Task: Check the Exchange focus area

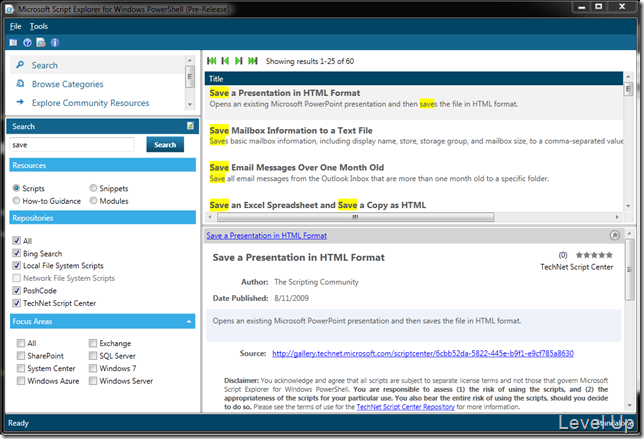Action: click(x=93, y=343)
